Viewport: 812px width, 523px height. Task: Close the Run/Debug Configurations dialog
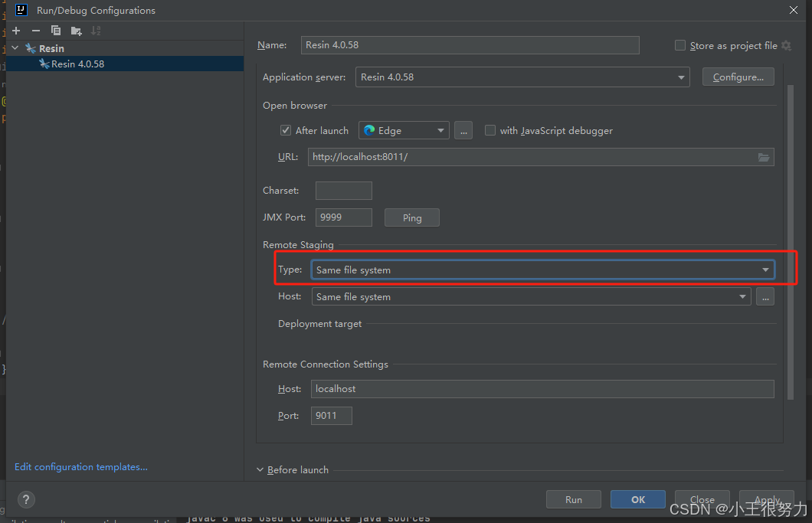click(794, 10)
